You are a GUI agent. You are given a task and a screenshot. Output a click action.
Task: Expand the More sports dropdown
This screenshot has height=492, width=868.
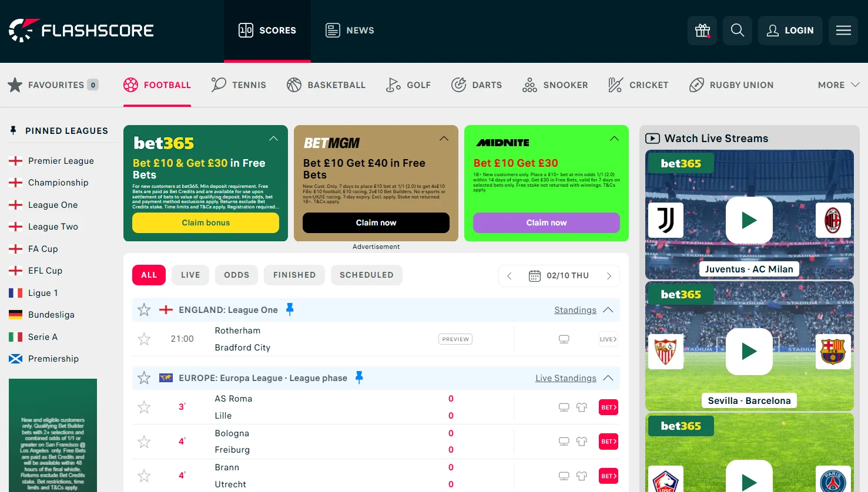point(838,85)
